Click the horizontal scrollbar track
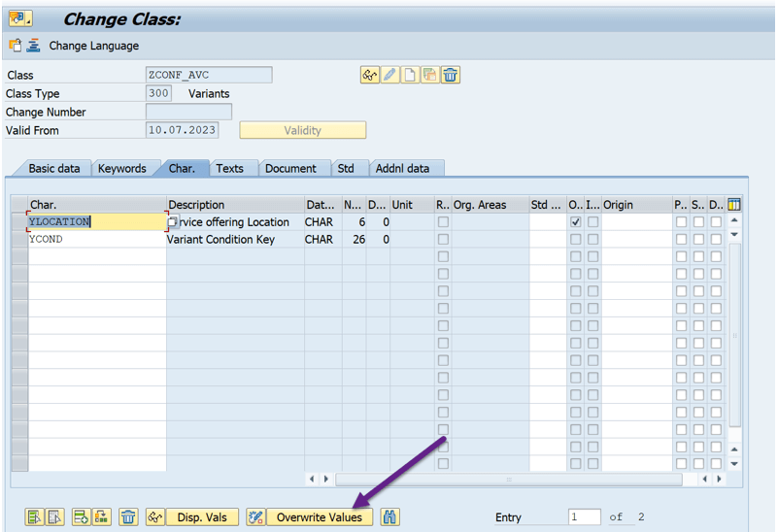The height and width of the screenshot is (532, 778). (509, 480)
